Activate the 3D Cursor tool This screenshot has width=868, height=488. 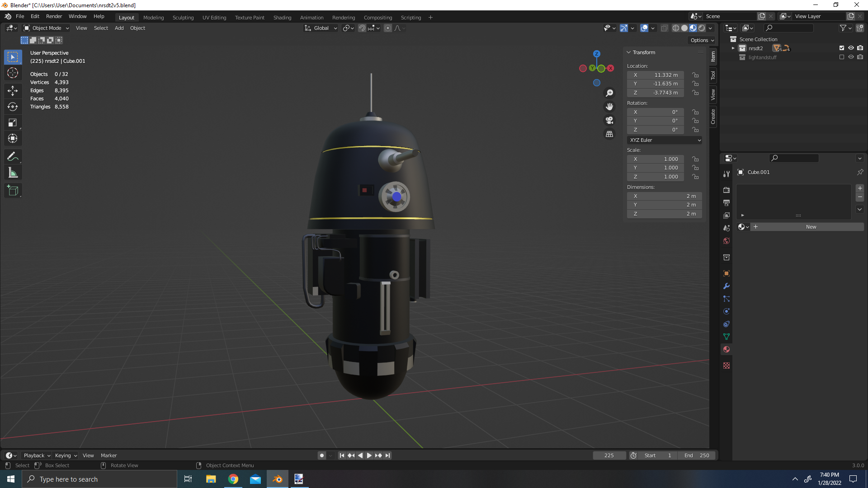pos(13,73)
